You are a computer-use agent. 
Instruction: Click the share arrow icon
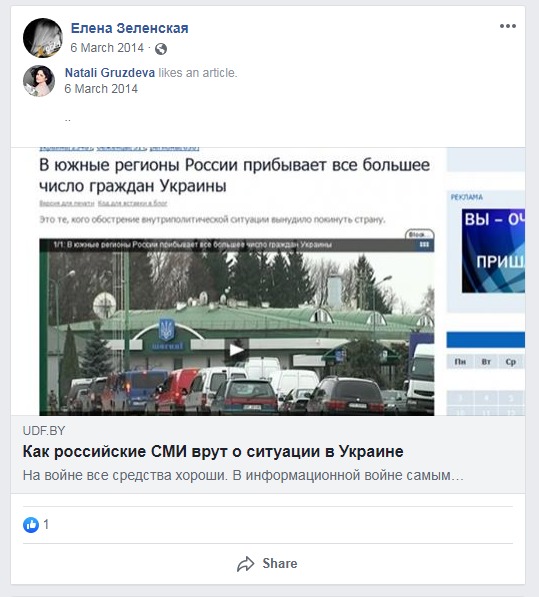pyautogui.click(x=246, y=564)
